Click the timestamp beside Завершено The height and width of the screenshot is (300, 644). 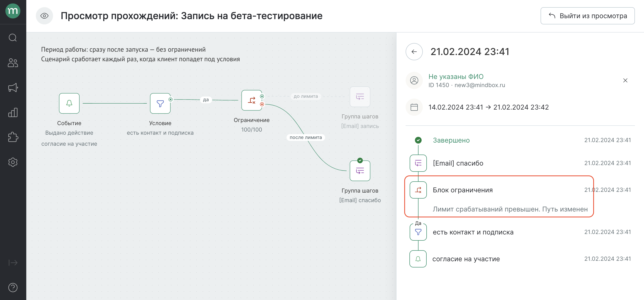point(607,140)
